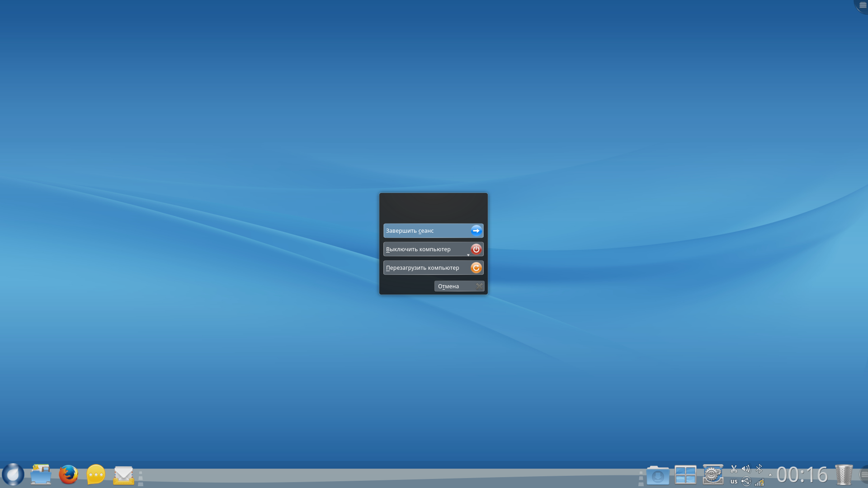The width and height of the screenshot is (868, 488).
Task: Expand hidden system tray icons arrow
Action: [x=770, y=475]
